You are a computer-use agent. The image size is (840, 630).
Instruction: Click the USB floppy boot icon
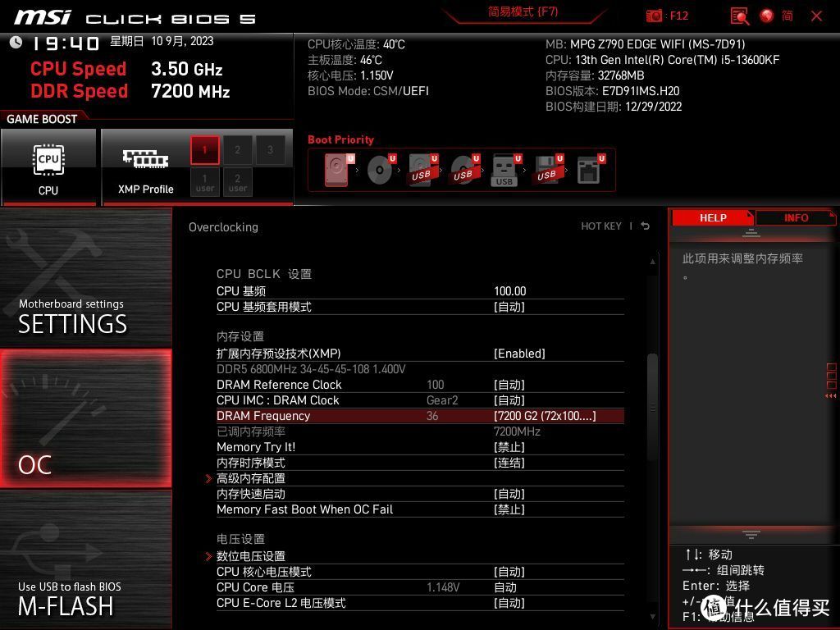coord(548,170)
